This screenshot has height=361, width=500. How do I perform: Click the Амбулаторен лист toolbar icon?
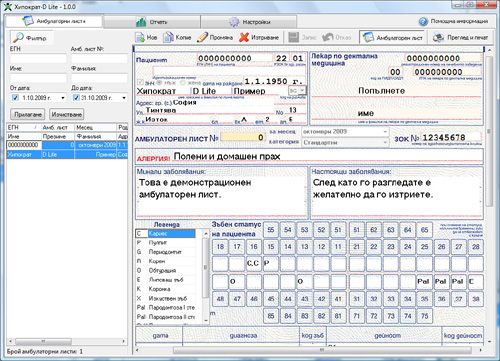(368, 37)
